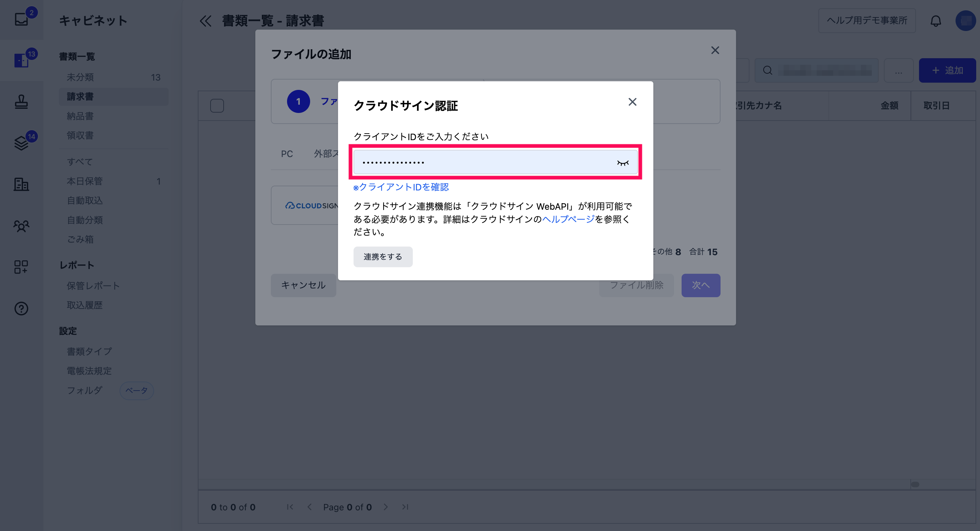Viewport: 980px width, 531px height.
Task: Select すべて in sidebar
Action: pos(113,162)
